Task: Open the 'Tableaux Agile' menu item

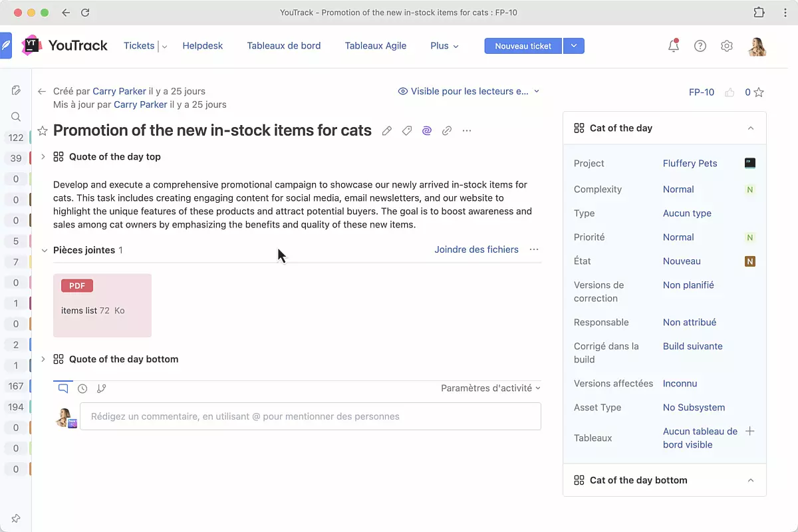Action: pos(375,46)
